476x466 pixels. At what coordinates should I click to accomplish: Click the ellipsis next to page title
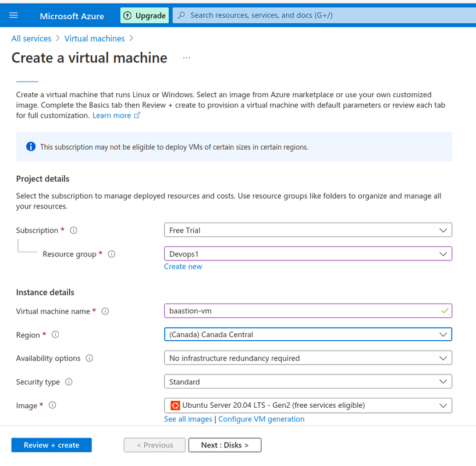coord(186,58)
